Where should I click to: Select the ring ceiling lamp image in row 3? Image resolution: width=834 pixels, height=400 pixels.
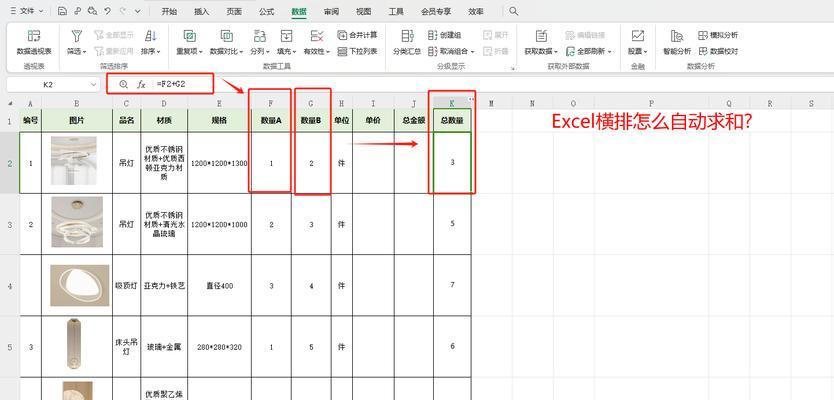[77, 222]
